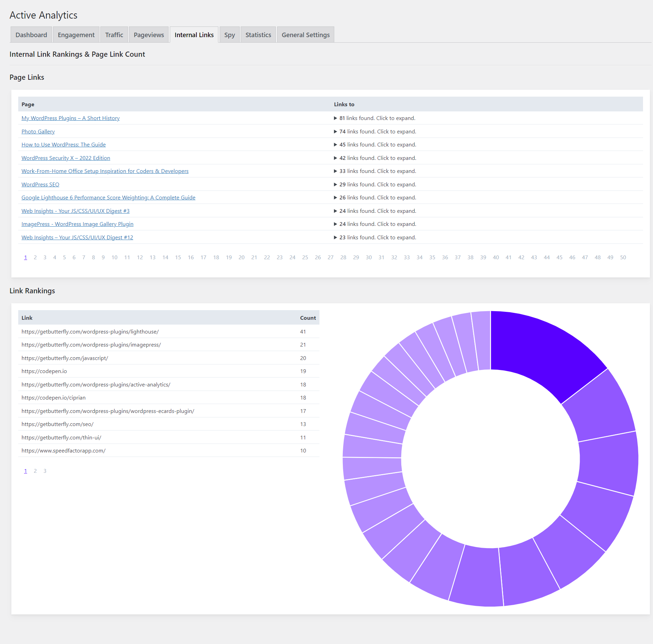Go to page 2 of Link Rankings
Screen dimensions: 653x644
35,471
